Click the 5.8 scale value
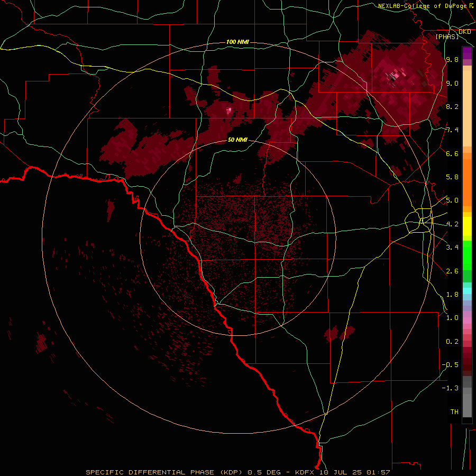This screenshot has height=476, width=476. (x=452, y=177)
